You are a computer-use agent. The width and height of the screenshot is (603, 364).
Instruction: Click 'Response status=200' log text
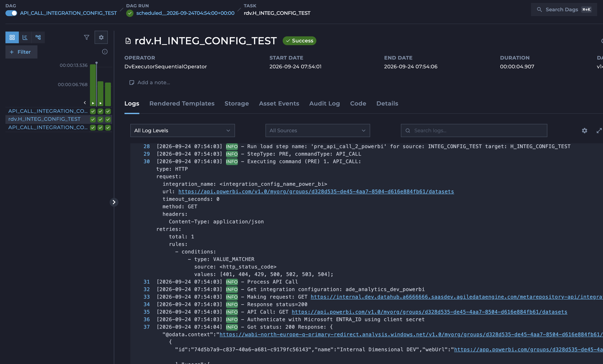tap(277, 304)
